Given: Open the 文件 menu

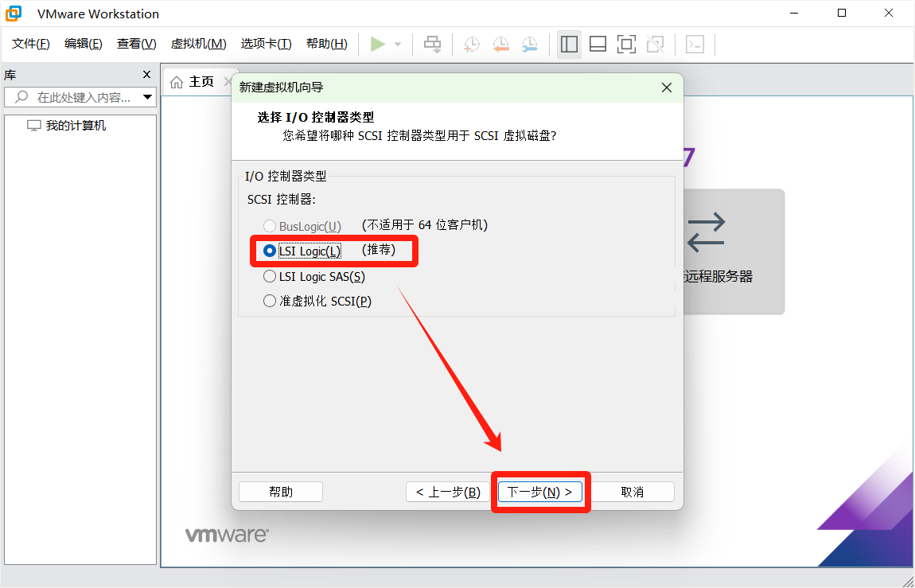Looking at the screenshot, I should [31, 44].
